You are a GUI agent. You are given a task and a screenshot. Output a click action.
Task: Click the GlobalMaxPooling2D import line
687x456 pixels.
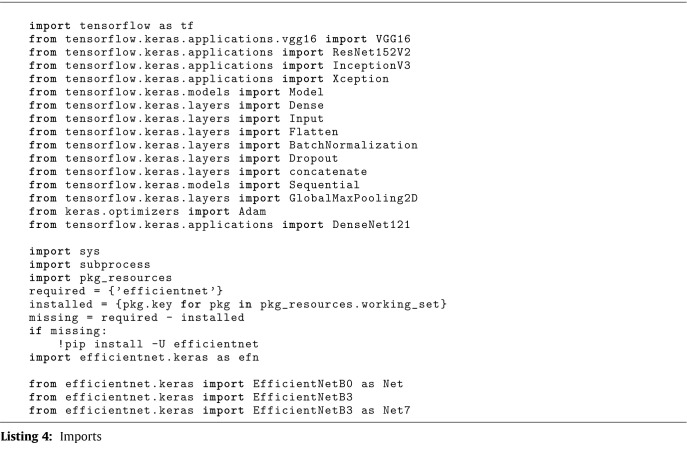click(223, 198)
